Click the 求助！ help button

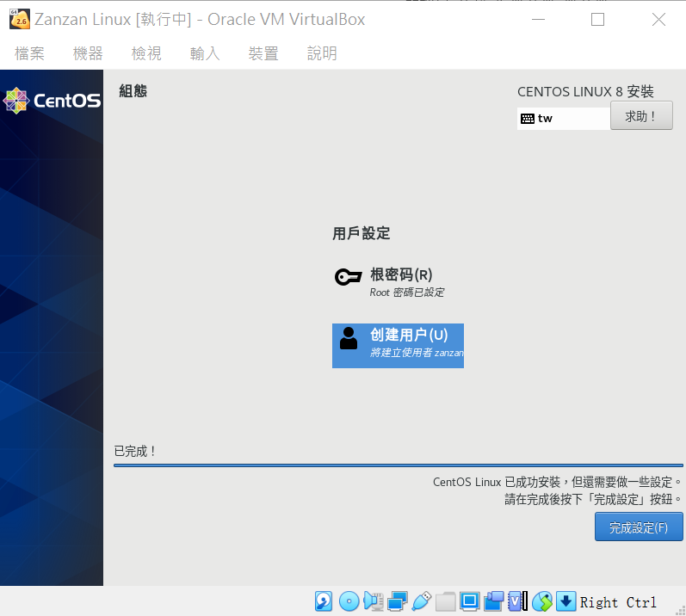click(641, 116)
